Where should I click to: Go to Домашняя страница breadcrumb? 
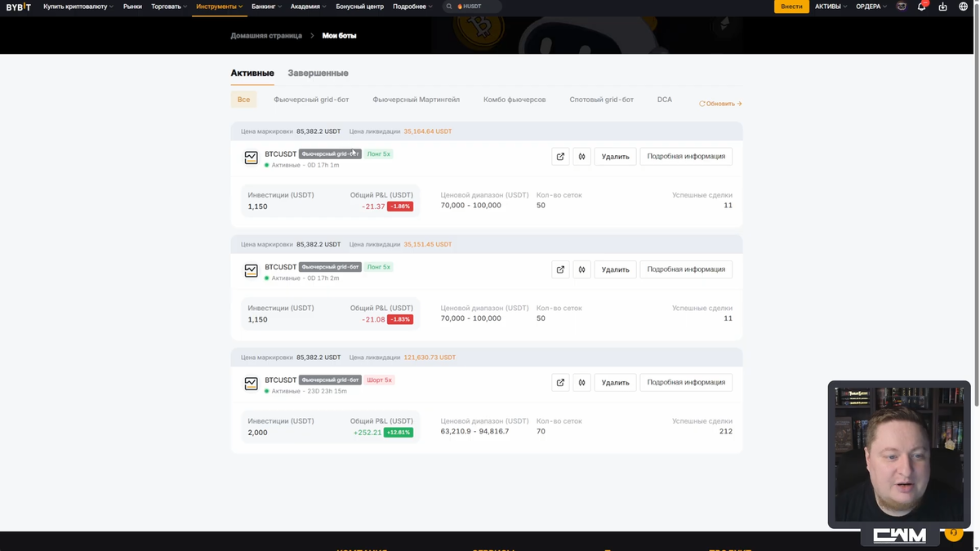[266, 36]
